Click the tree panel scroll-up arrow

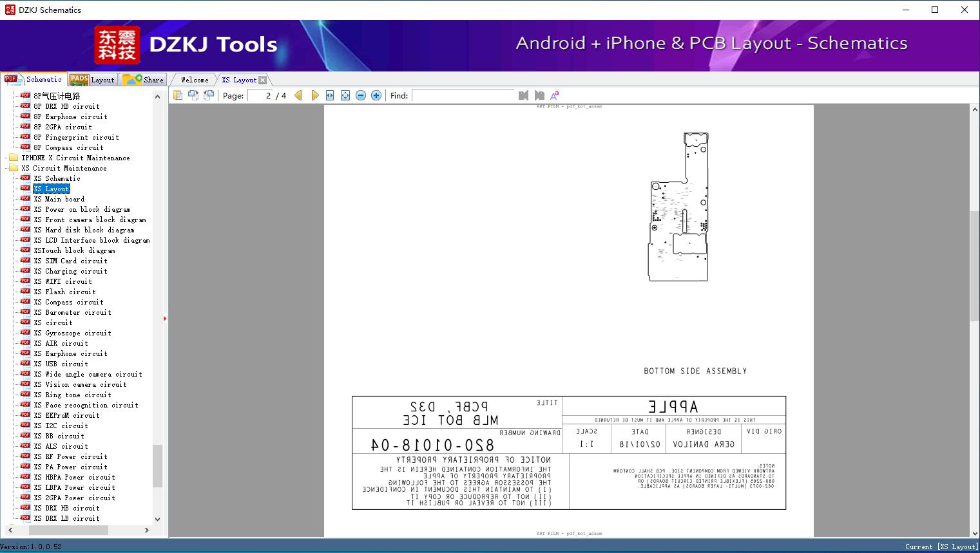pos(157,97)
